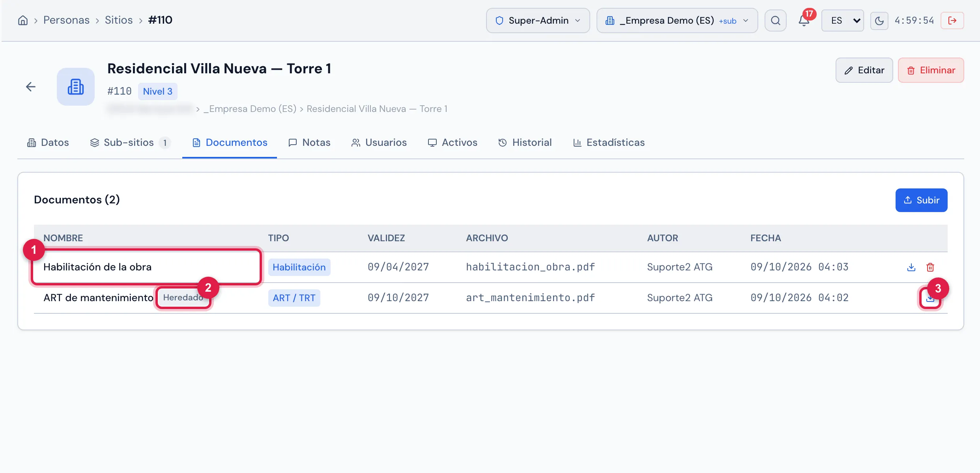View the Historial tab
The image size is (980, 473).
tap(525, 143)
